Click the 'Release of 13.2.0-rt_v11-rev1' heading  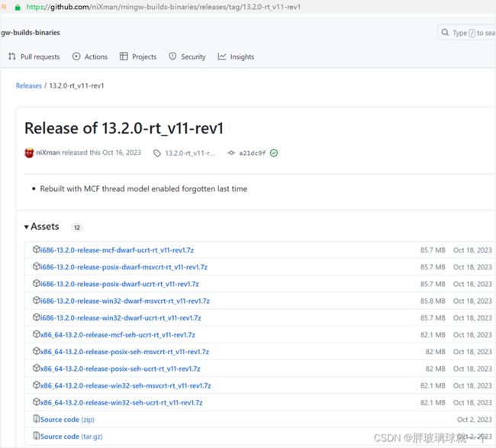(124, 128)
